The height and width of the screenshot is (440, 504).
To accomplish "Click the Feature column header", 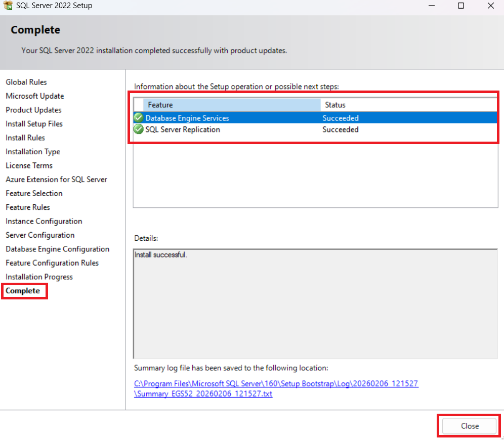I will click(232, 105).
